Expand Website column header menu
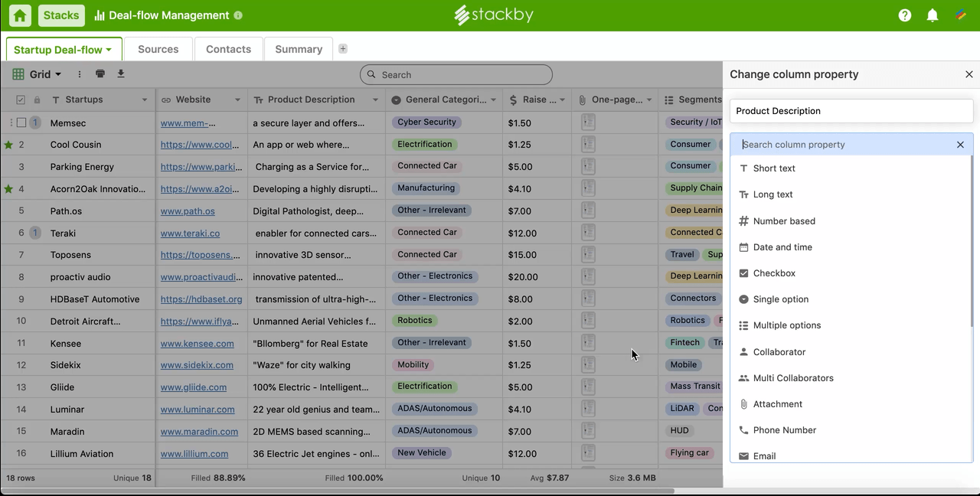Viewport: 980px width, 496px height. point(237,100)
